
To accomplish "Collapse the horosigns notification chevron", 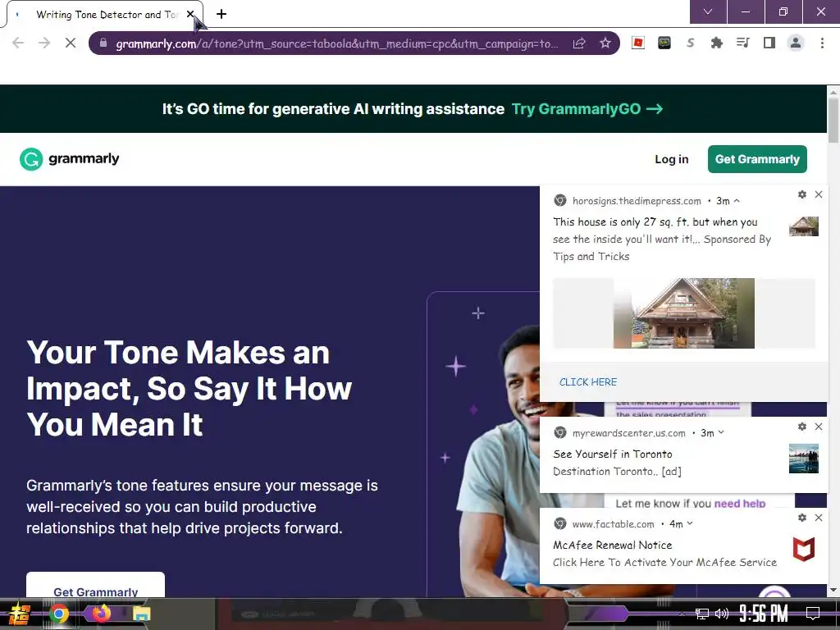I will tap(737, 201).
